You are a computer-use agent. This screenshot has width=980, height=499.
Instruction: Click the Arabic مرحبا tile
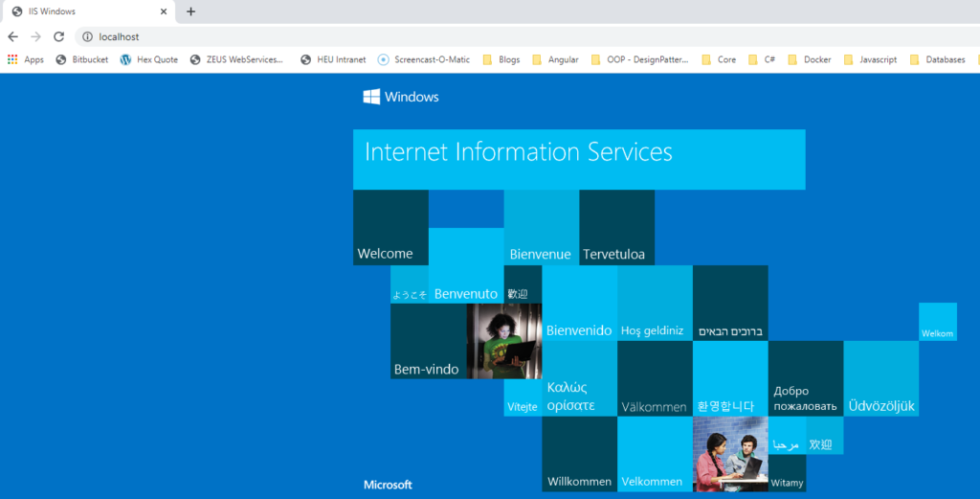[787, 436]
